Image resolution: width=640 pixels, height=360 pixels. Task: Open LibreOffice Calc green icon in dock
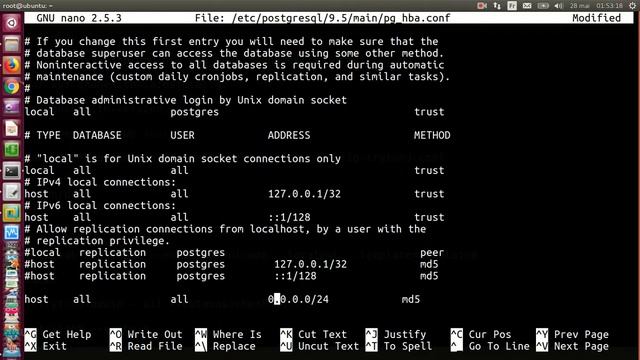(11, 150)
